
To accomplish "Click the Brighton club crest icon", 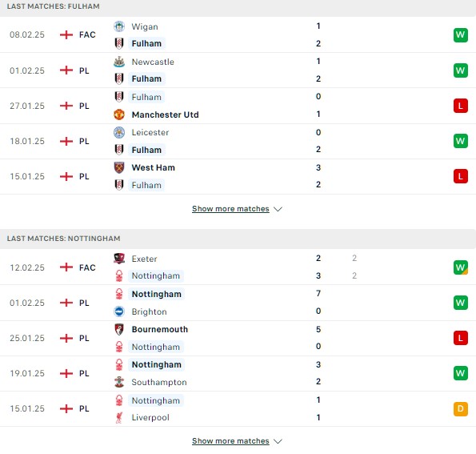I will pyautogui.click(x=119, y=311).
